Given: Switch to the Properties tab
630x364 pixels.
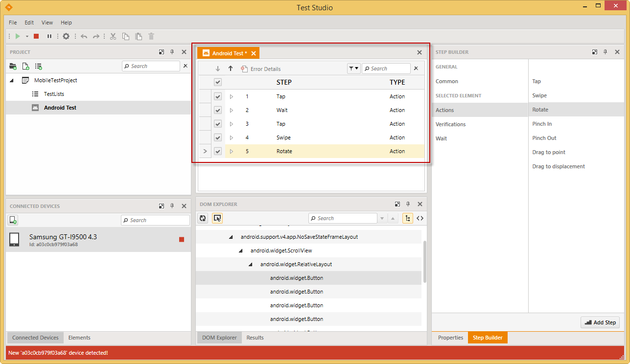Looking at the screenshot, I should click(x=450, y=338).
